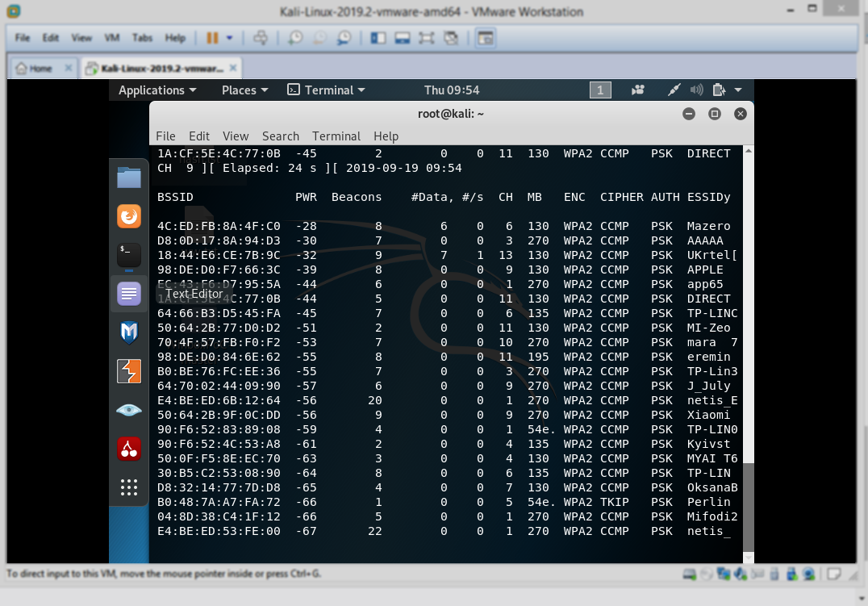Open the terminal window View menu
868x606 pixels.
pos(236,136)
